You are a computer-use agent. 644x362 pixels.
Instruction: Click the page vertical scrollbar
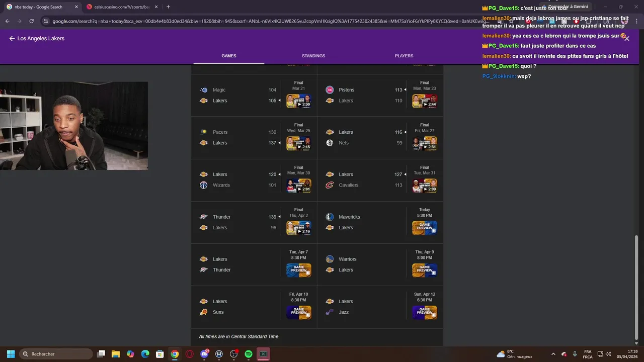pos(636,287)
